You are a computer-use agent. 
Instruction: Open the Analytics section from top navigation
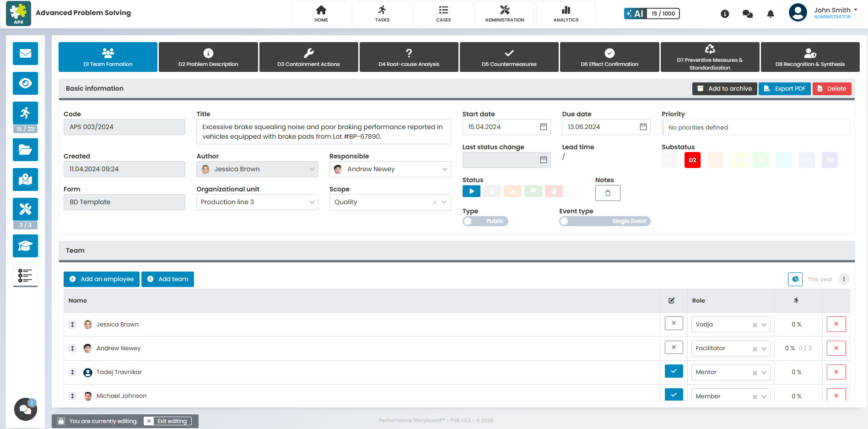tap(566, 13)
